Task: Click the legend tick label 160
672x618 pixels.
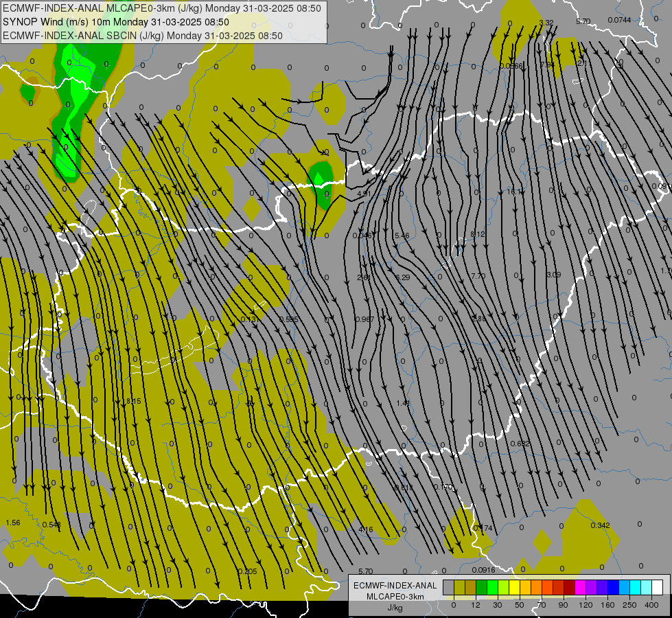Action: (607, 605)
